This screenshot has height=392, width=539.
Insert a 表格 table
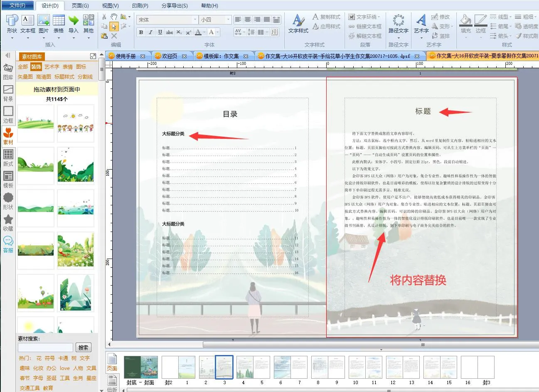pos(59,24)
